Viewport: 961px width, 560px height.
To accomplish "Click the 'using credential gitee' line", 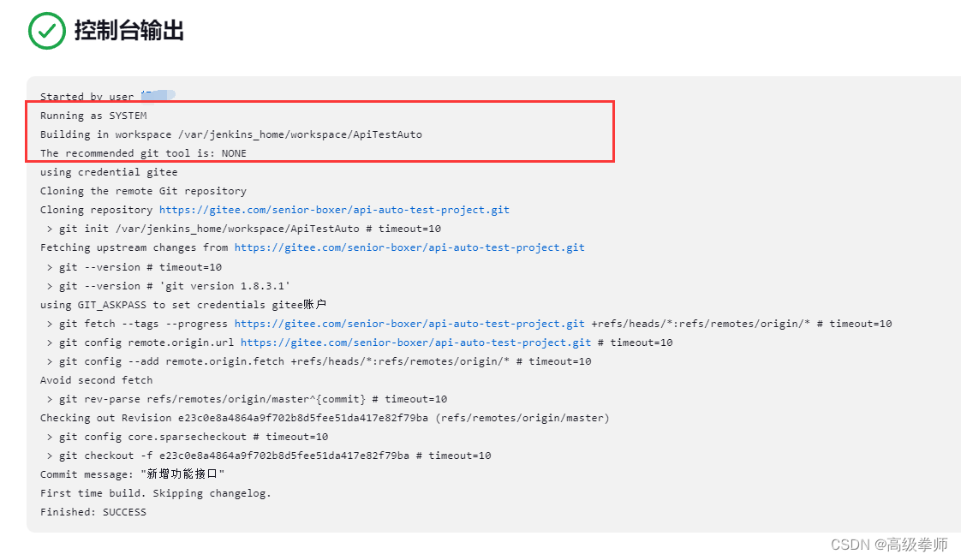I will [109, 172].
